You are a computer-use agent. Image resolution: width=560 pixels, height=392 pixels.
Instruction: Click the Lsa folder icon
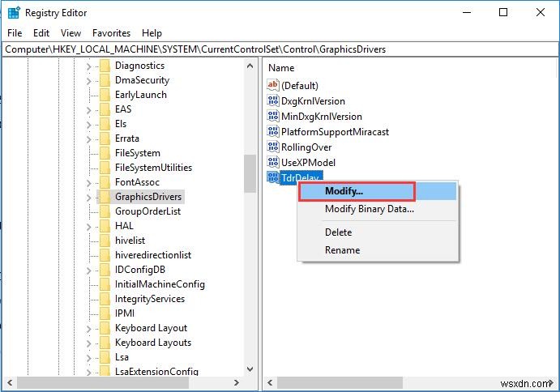[105, 357]
